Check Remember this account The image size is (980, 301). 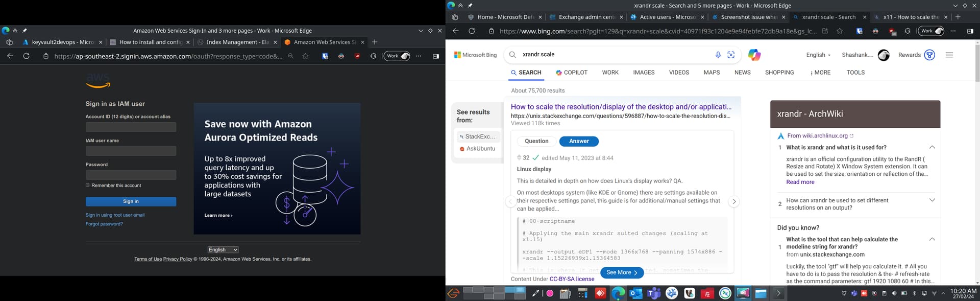click(87, 185)
